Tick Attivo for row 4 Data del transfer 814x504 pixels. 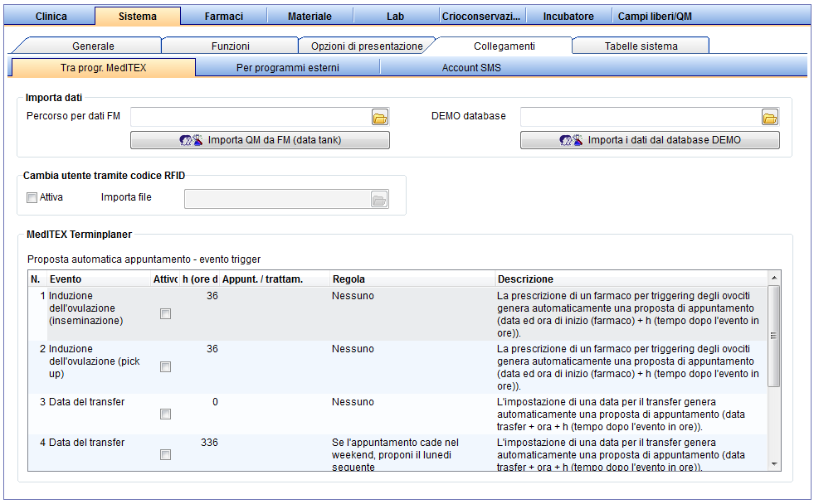[166, 454]
